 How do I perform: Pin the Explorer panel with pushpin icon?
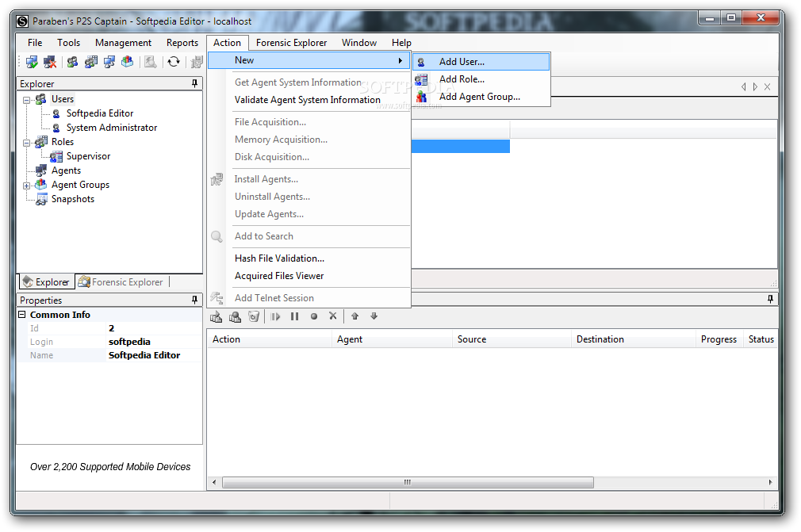point(194,83)
